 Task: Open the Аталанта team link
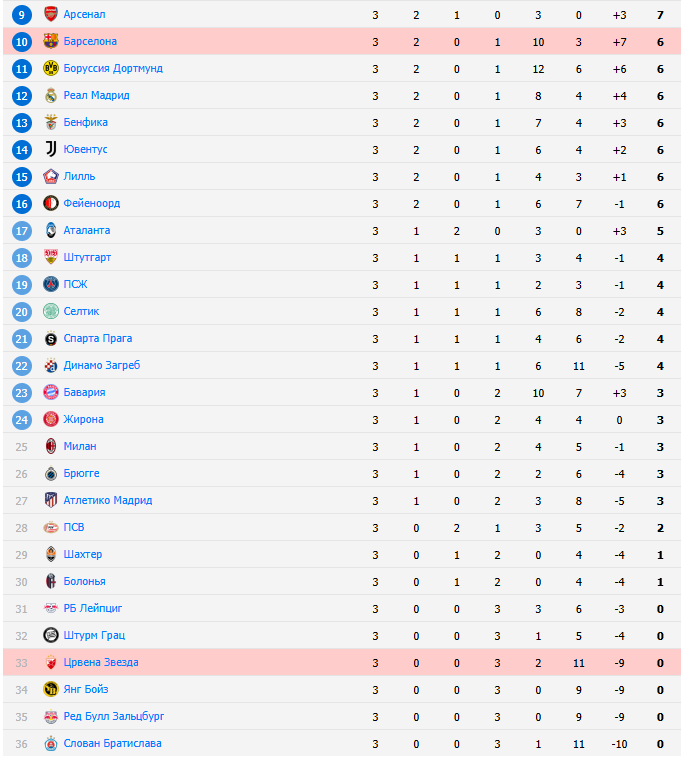coord(86,230)
